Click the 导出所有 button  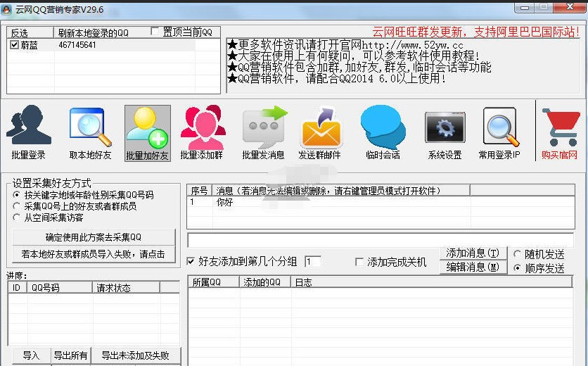70,355
